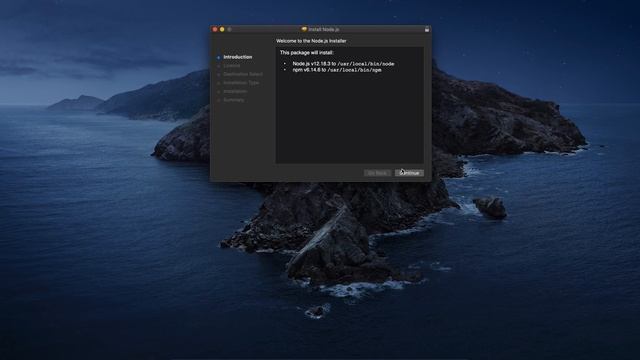The width and height of the screenshot is (640, 360).
Task: Select the Summary step in sidebar
Action: click(x=233, y=100)
